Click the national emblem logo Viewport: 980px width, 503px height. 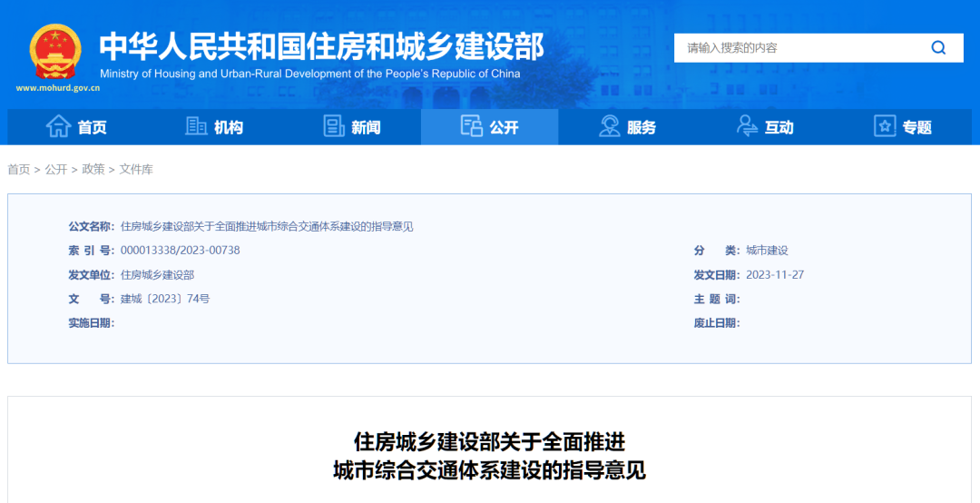coord(55,51)
